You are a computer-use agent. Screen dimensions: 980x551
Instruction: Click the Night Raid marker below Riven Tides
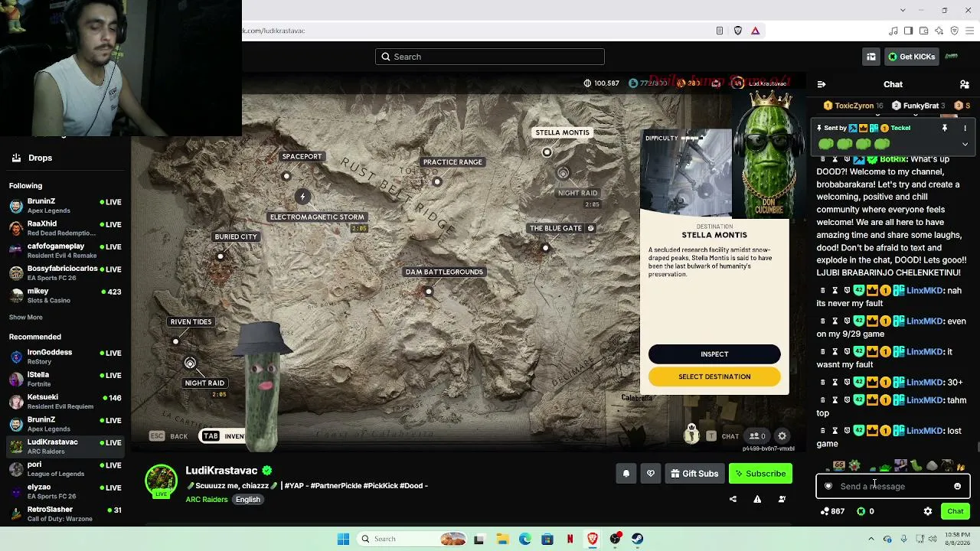pyautogui.click(x=190, y=363)
